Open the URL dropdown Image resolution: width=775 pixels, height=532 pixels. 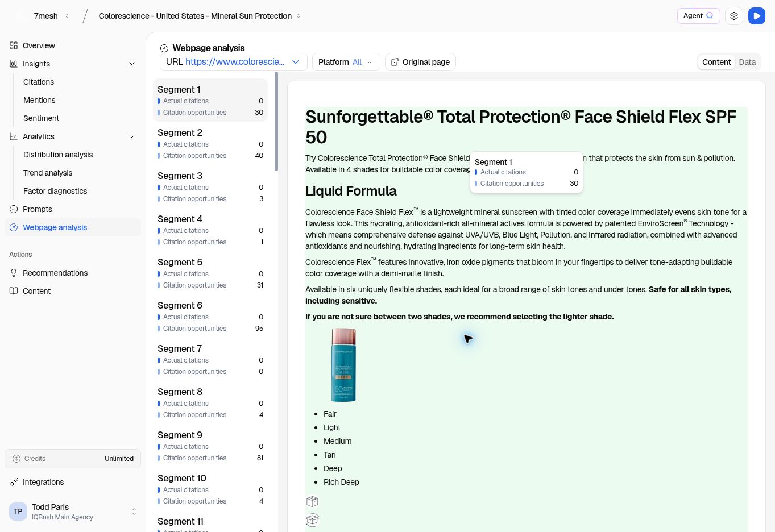(234, 62)
